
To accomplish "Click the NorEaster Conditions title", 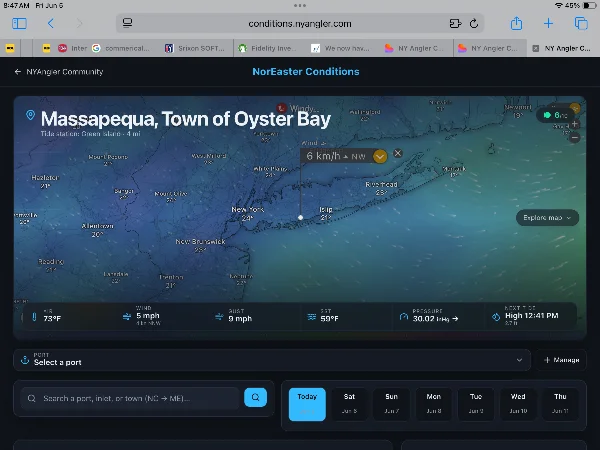I will 306,72.
